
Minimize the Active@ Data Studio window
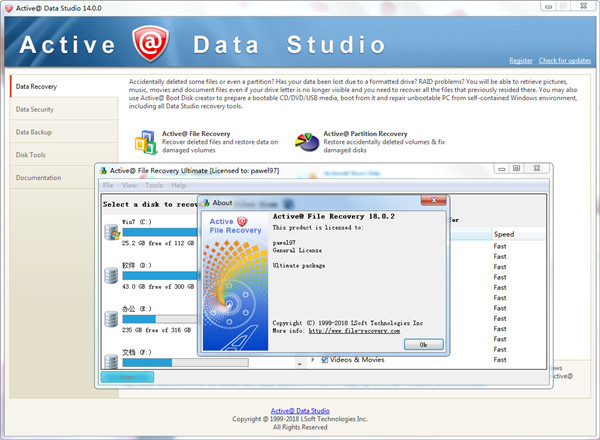click(548, 6)
